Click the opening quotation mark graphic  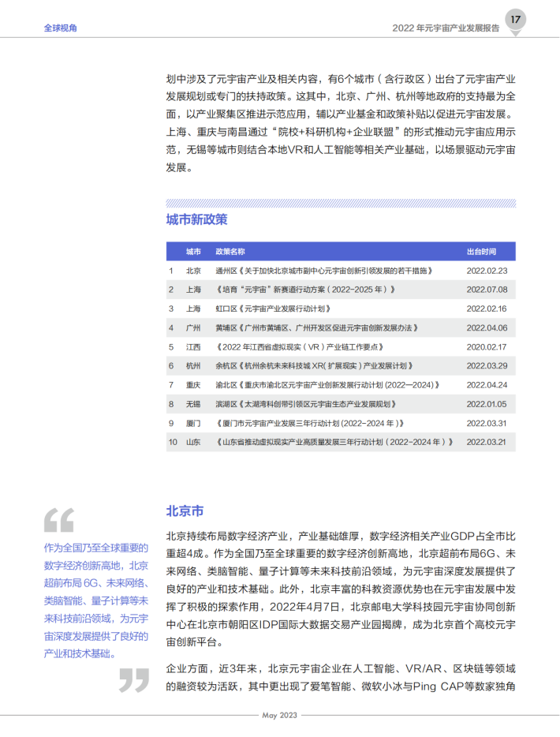(x=59, y=520)
